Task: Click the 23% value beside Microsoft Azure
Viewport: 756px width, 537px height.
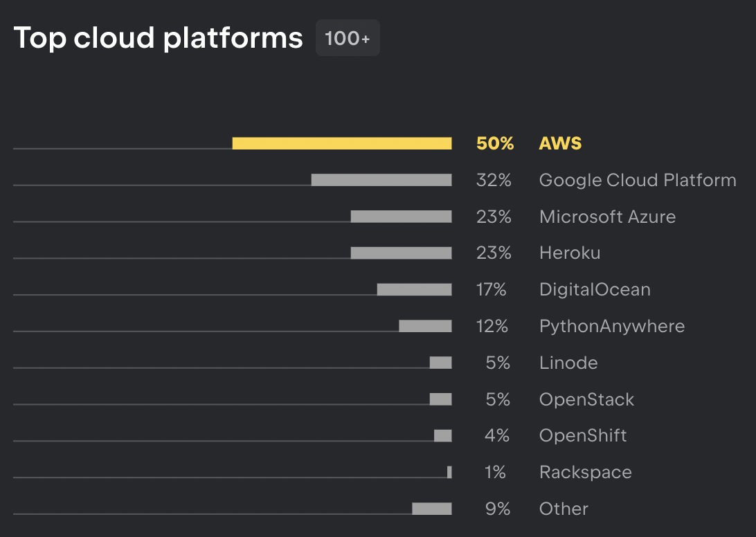Action: tap(494, 217)
